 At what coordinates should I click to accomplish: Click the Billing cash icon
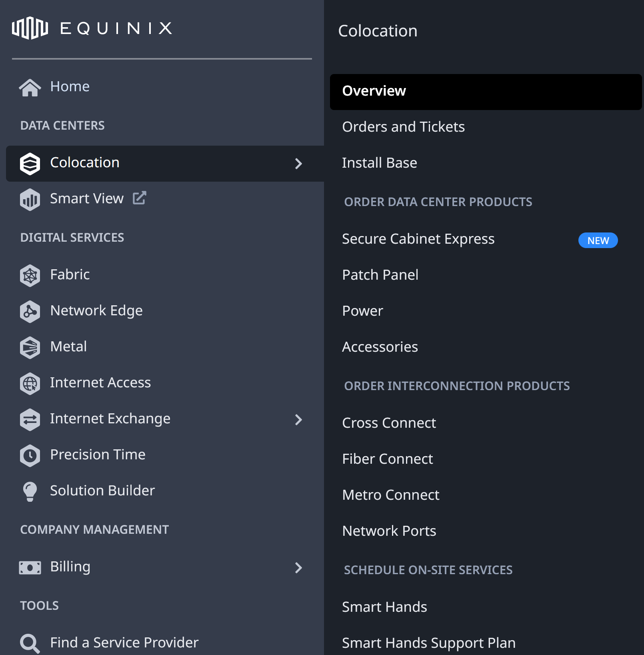point(30,567)
